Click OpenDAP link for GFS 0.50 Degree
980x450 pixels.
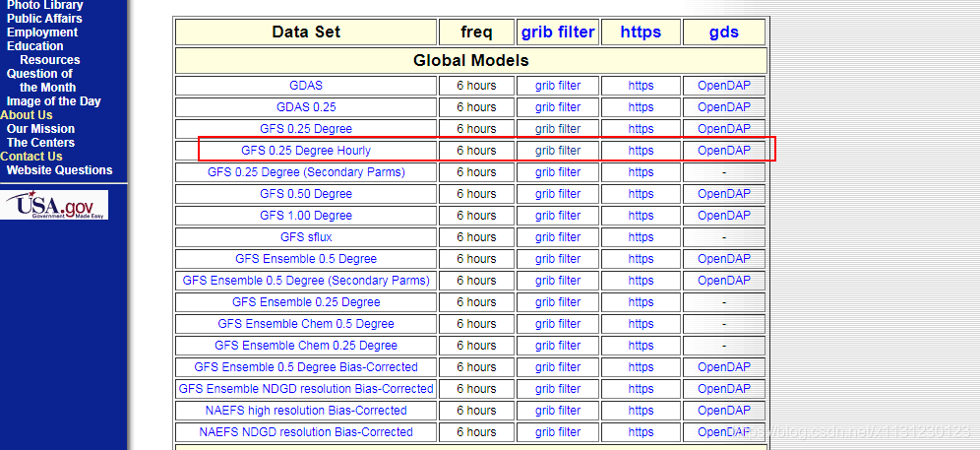[x=724, y=194]
